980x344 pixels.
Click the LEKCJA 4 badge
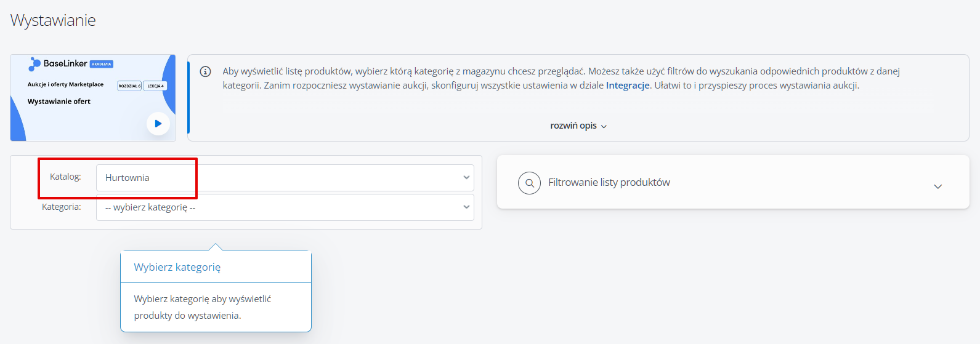155,86
